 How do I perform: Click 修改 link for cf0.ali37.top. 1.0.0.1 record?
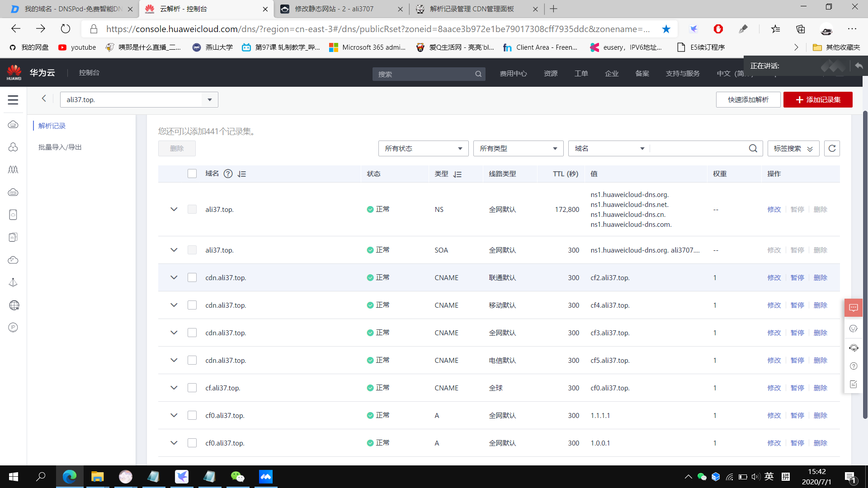click(x=774, y=443)
